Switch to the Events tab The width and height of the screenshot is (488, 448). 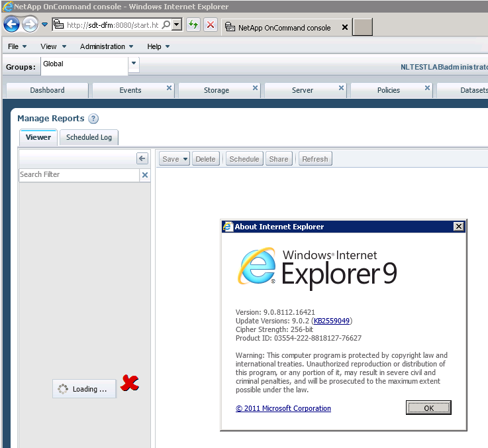(x=130, y=90)
